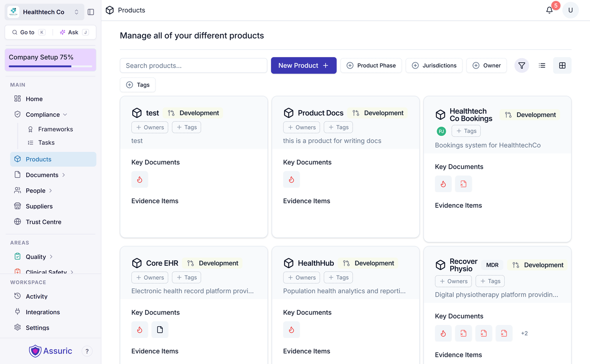Open Activity in Workspace section

coord(53,297)
